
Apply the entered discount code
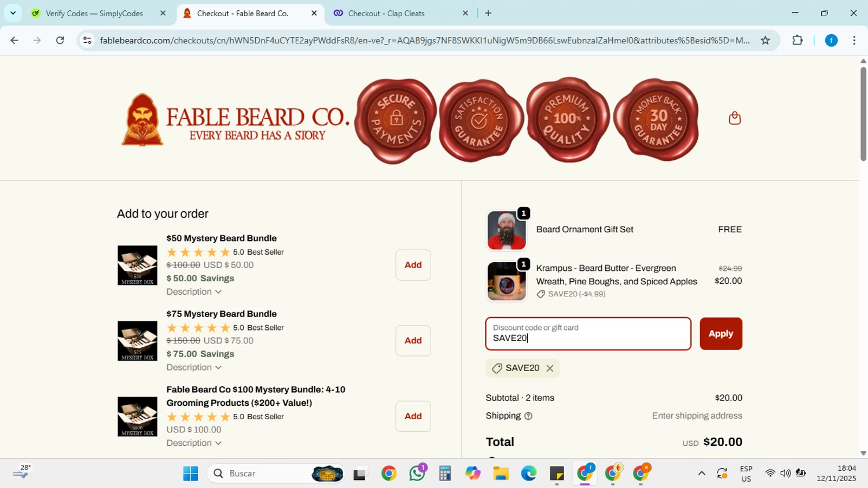click(x=720, y=333)
